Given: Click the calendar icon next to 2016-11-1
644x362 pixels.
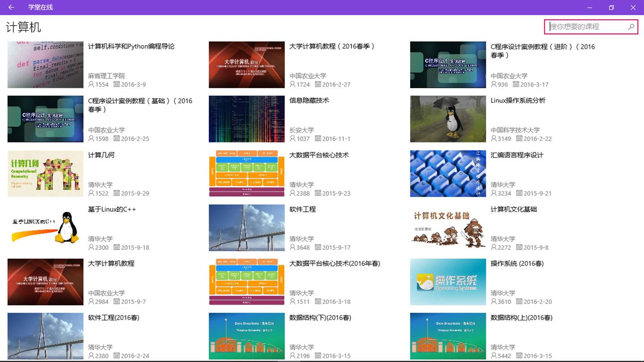Looking at the screenshot, I should (318, 139).
